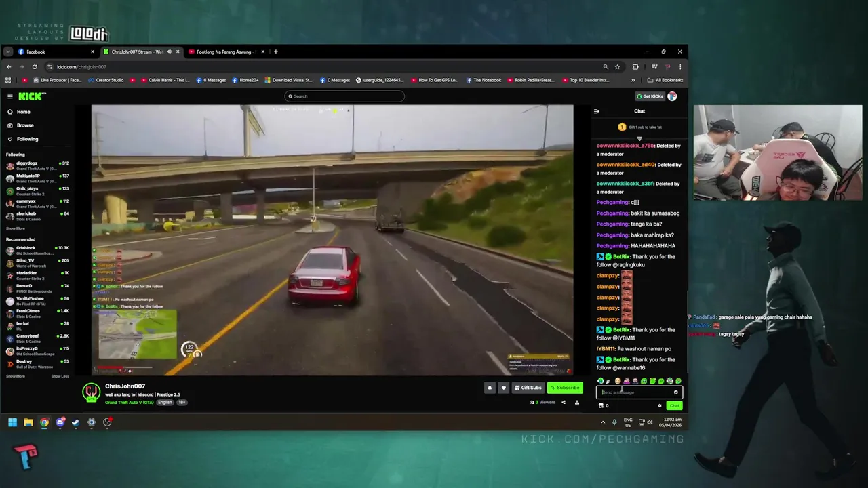Screen dimensions: 868x488
Task: Collapse the chat panel with the arrow icon
Action: [597, 111]
